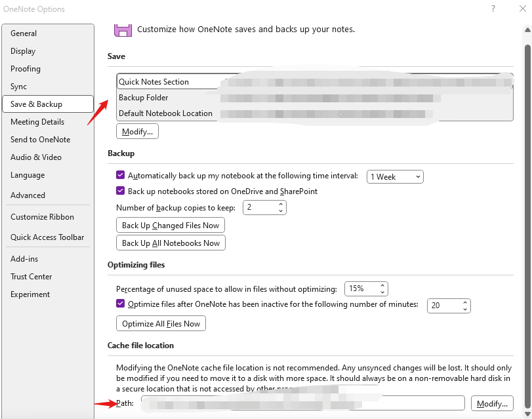The height and width of the screenshot is (419, 532).
Task: Click Modify next to cache Path
Action: 492,403
